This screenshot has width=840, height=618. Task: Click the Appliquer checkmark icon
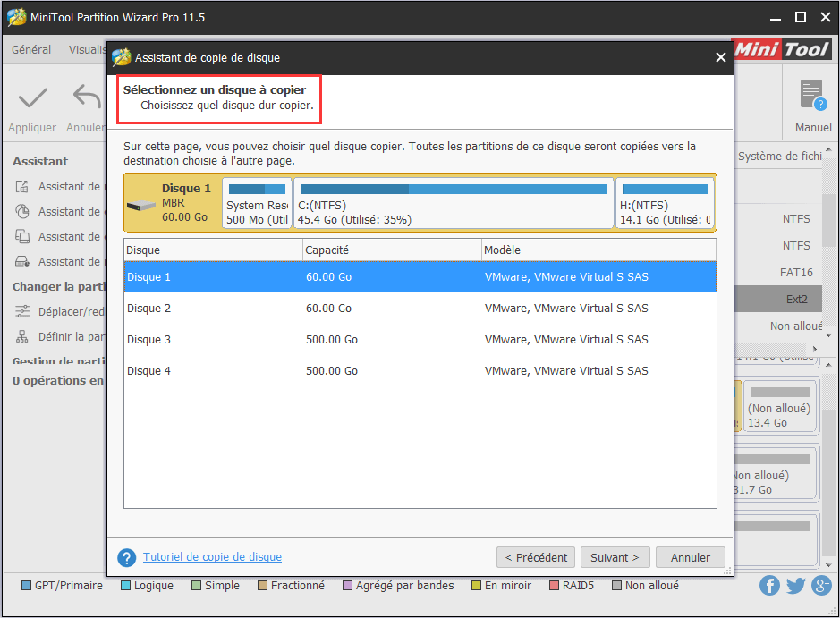pyautogui.click(x=33, y=98)
